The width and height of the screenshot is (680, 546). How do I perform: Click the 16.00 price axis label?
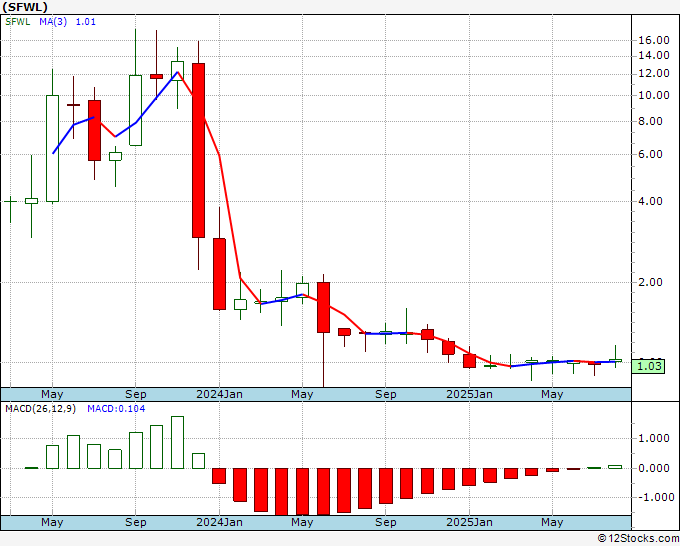[x=654, y=40]
